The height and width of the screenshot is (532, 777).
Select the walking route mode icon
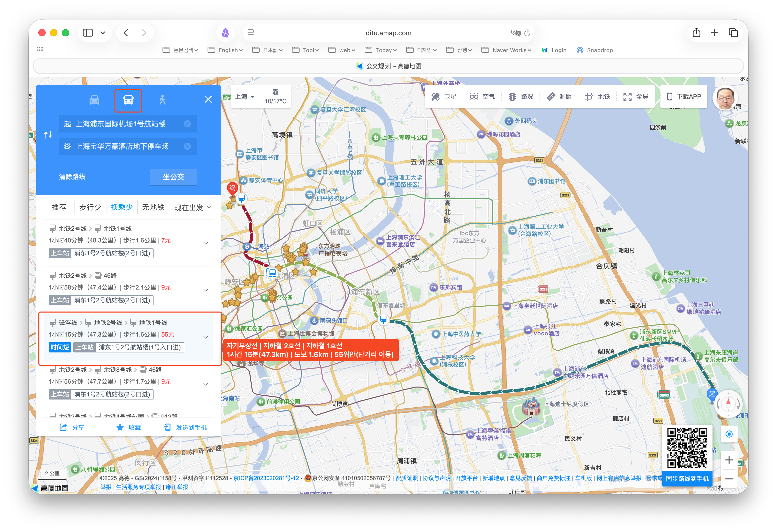tap(163, 100)
